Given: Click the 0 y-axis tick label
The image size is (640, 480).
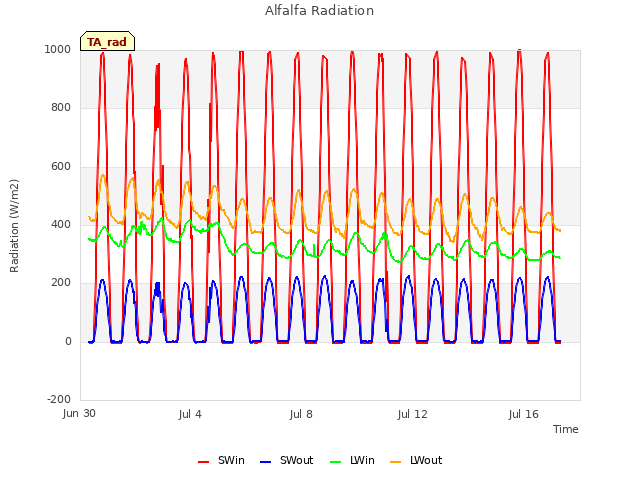Looking at the screenshot, I should [68, 341].
